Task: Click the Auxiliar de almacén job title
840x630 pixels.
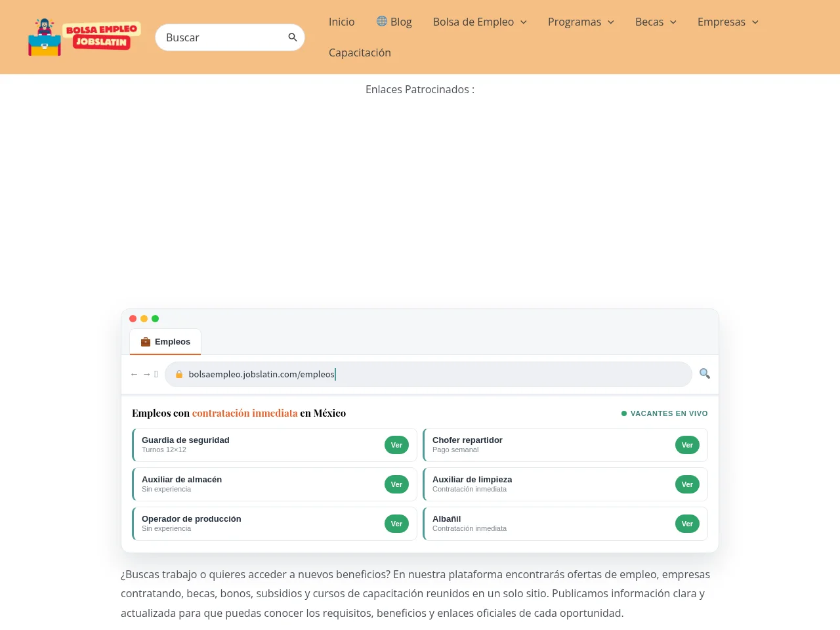Action: (182, 480)
